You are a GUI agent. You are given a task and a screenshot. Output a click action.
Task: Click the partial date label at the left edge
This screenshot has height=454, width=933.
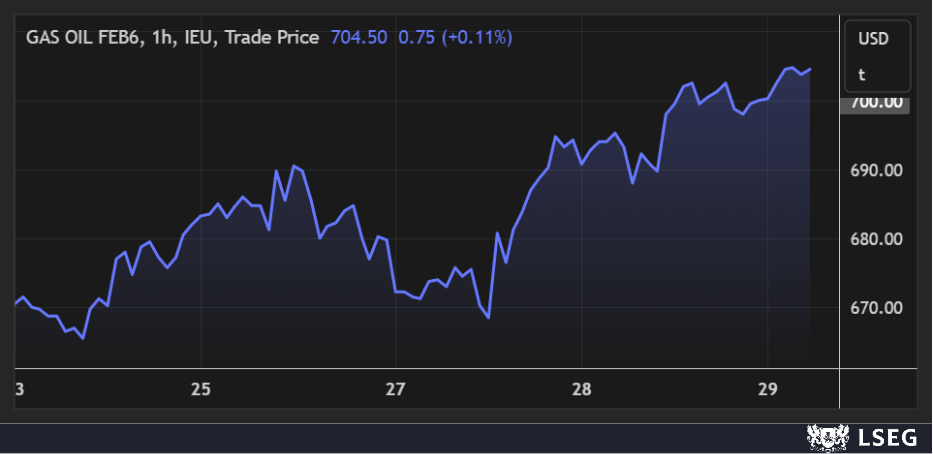click(20, 388)
